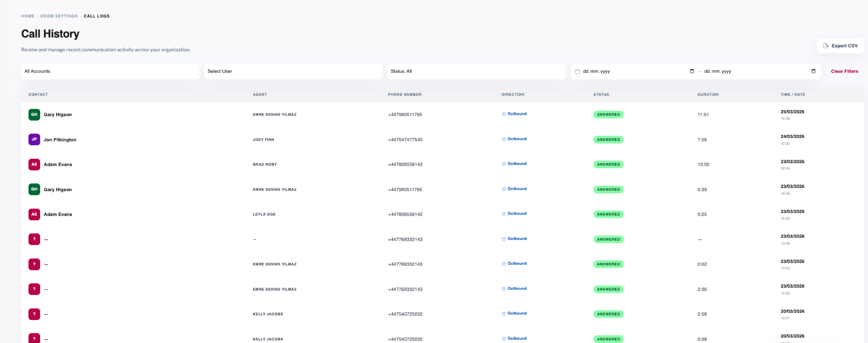This screenshot has height=343, width=868.
Task: Click the PHONE NUMBER column header
Action: (x=405, y=94)
